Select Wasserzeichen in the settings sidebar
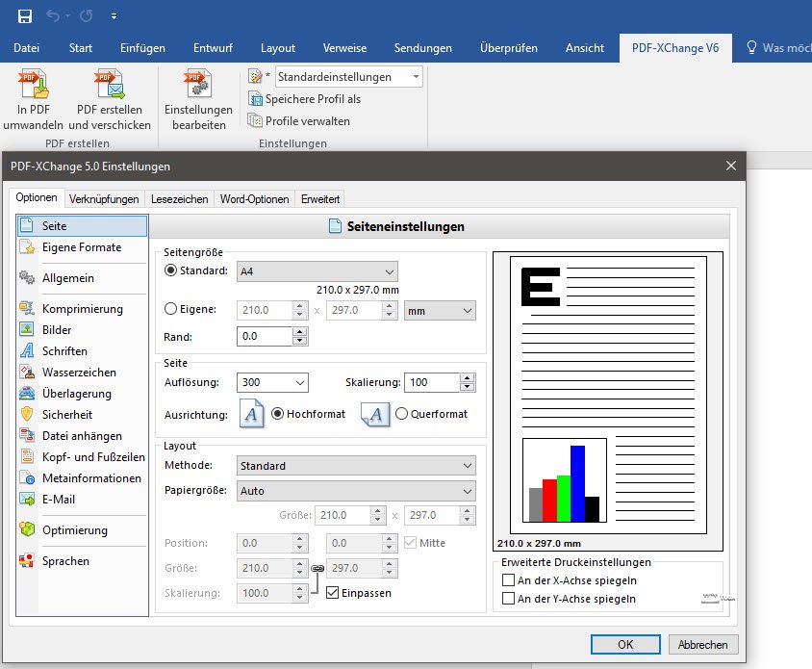The image size is (812, 669). 79,373
